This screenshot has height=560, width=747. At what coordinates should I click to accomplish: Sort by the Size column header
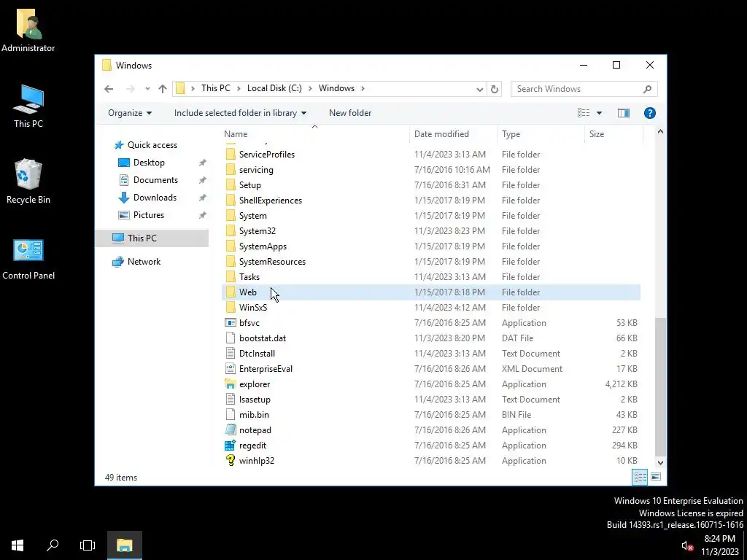(x=614, y=134)
